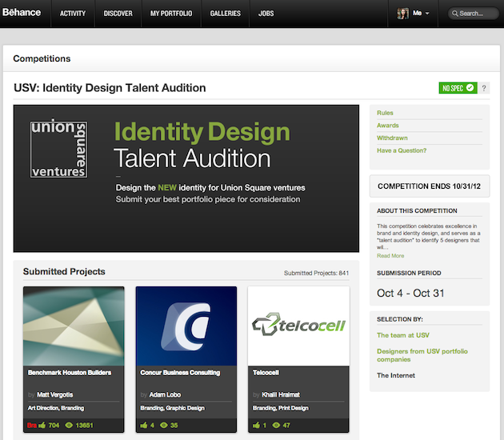This screenshot has width=504, height=440.
Task: Click the Competitions page heading
Action: [x=42, y=58]
